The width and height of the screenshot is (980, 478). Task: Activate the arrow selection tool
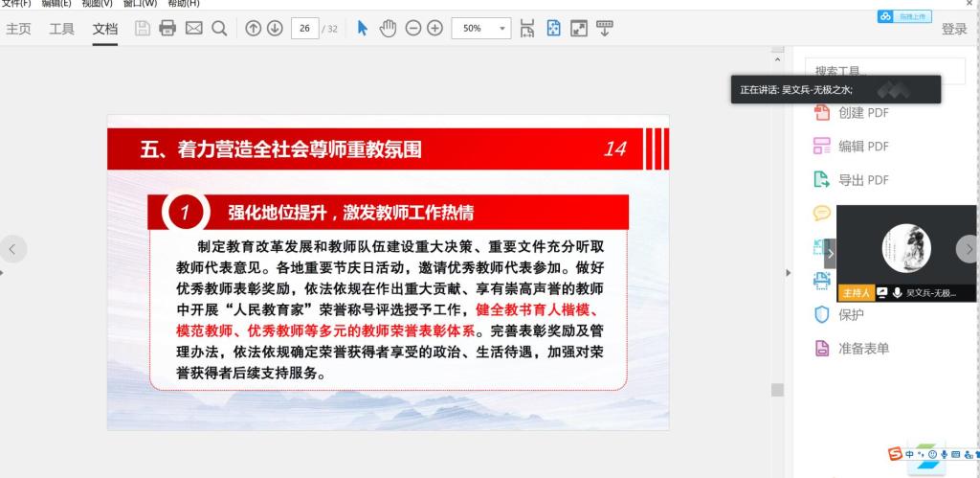click(362, 29)
